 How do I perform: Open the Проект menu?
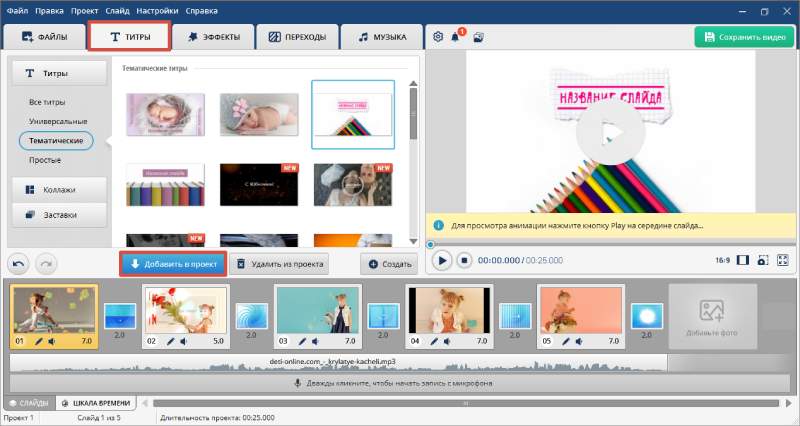pyautogui.click(x=85, y=11)
